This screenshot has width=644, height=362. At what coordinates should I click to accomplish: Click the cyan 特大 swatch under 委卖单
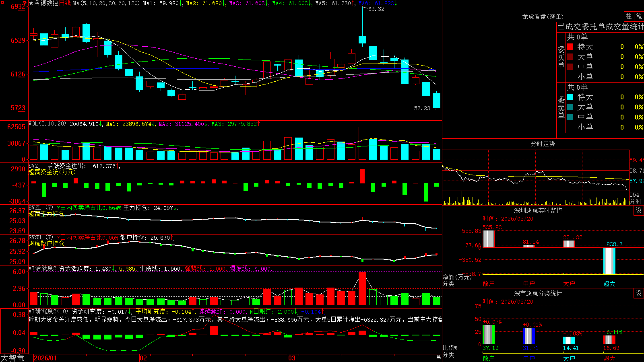click(x=570, y=97)
